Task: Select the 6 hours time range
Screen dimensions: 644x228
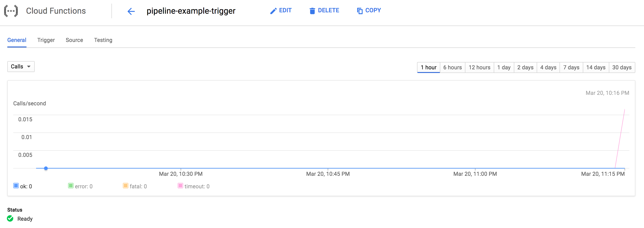Action: pyautogui.click(x=452, y=67)
